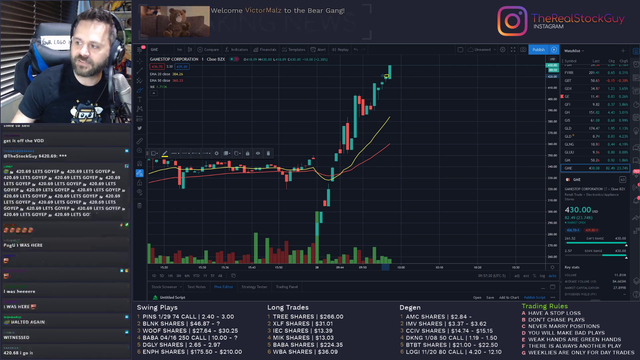Click Add to Chart in Pine Editor
The height and width of the screenshot is (360, 640).
(x=509, y=298)
